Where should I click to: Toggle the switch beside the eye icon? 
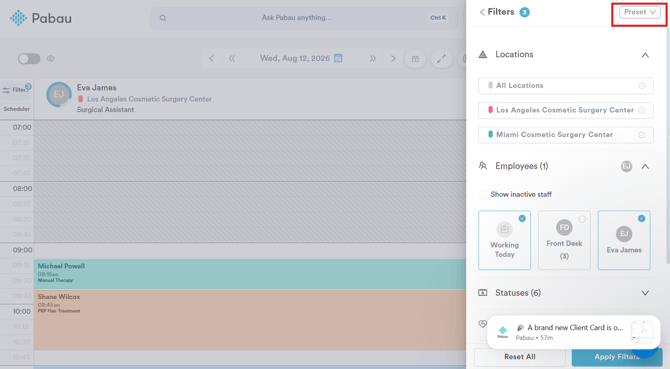29,59
